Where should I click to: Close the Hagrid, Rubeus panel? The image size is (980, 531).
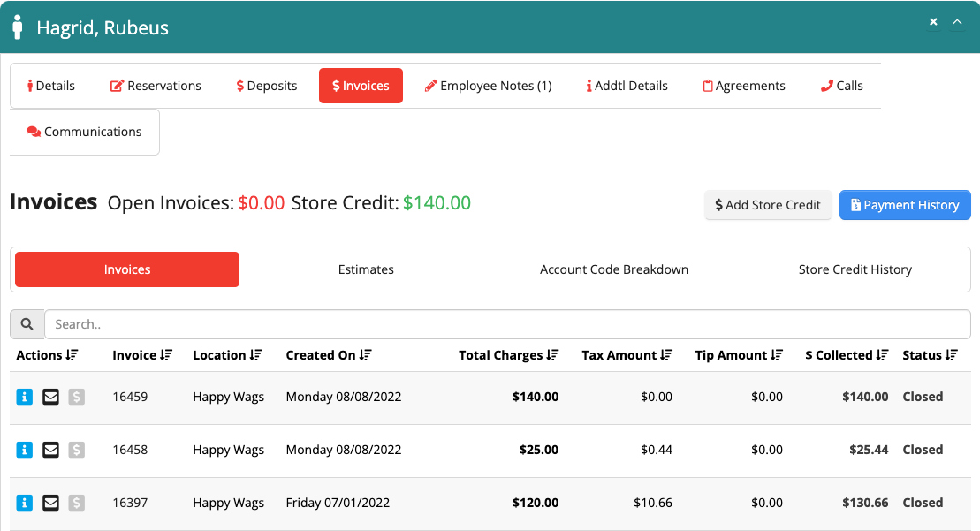click(933, 22)
